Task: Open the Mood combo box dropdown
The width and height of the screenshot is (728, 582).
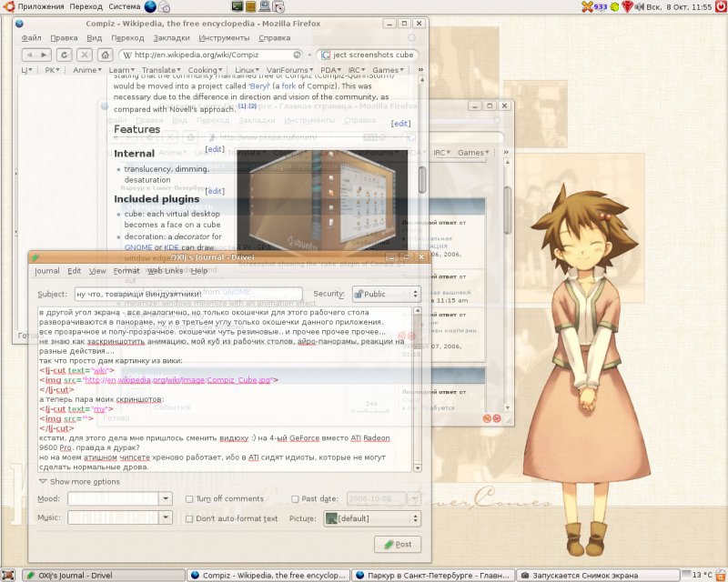Action: [x=166, y=498]
